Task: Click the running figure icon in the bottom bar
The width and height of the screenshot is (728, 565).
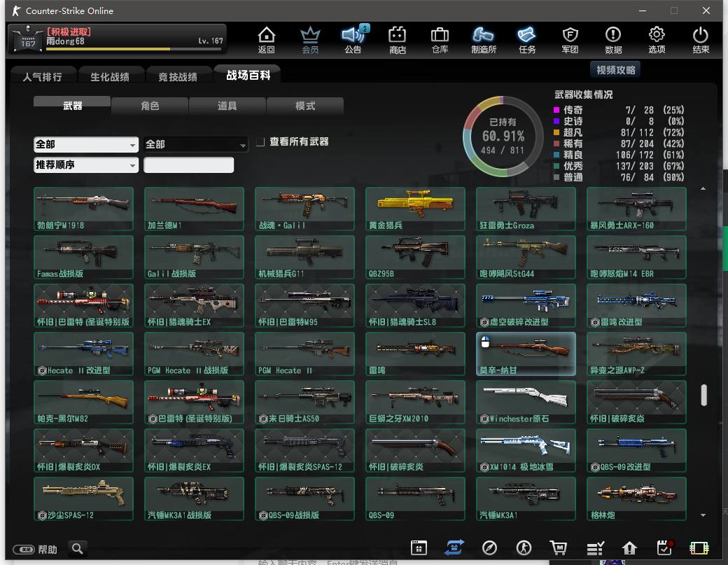Action: point(524,548)
